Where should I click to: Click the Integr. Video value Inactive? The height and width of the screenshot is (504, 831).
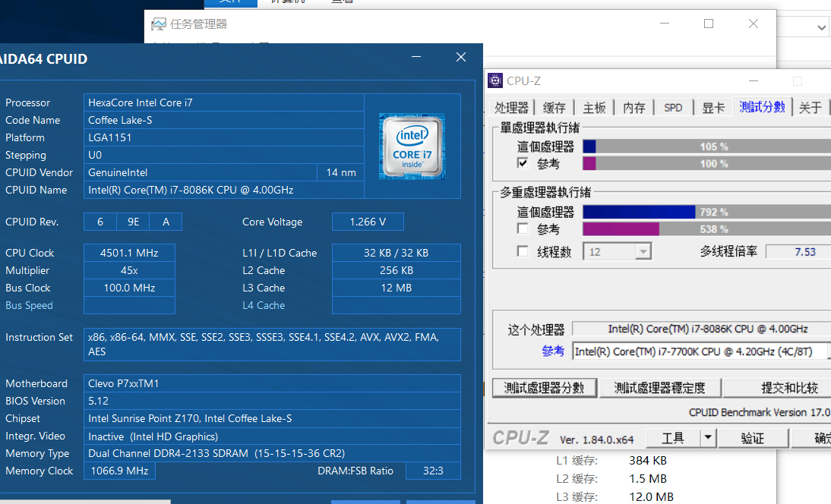[273, 436]
